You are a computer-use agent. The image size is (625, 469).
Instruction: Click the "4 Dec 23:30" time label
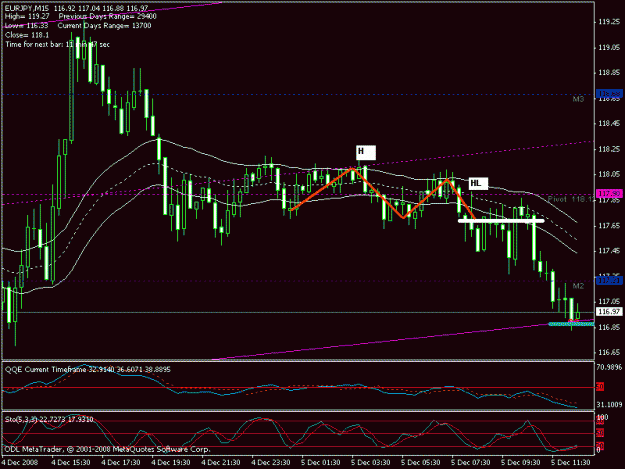coord(271,462)
